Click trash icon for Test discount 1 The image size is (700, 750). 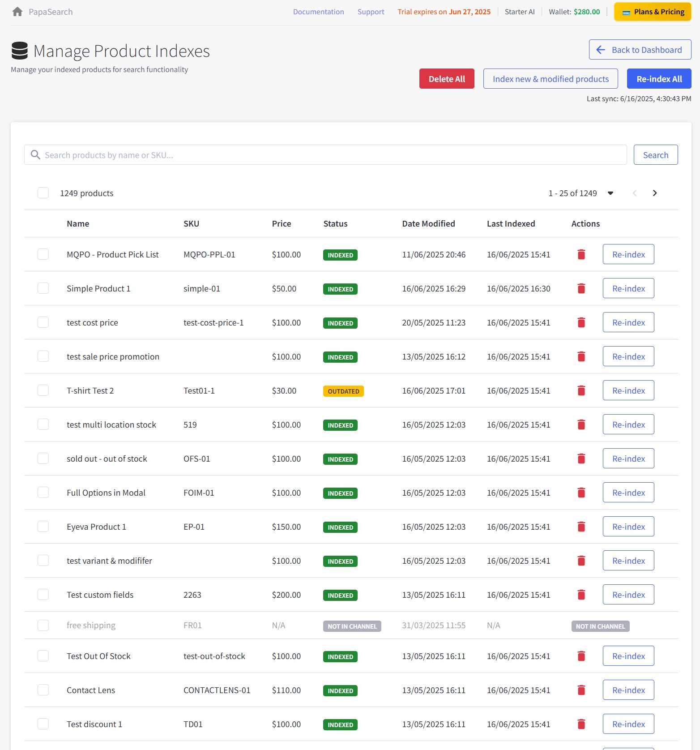pyautogui.click(x=581, y=724)
